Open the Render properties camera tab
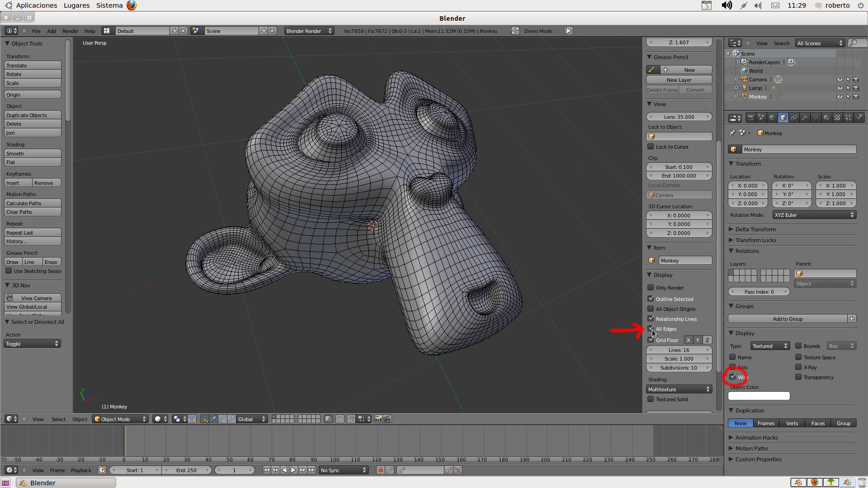868x488 pixels. (751, 117)
